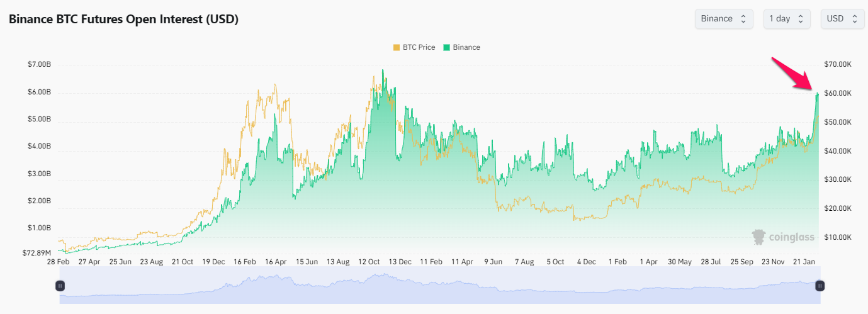Click the 25 Jun date label

pyautogui.click(x=121, y=261)
